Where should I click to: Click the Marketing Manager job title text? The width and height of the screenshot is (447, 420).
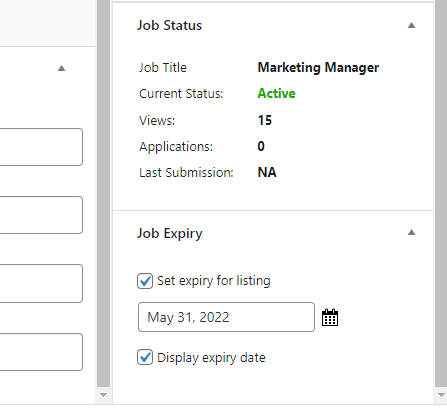click(318, 68)
